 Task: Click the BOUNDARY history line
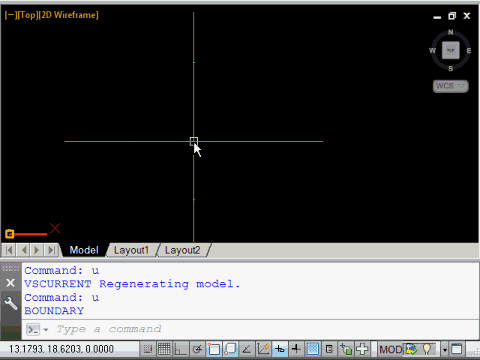[54, 311]
